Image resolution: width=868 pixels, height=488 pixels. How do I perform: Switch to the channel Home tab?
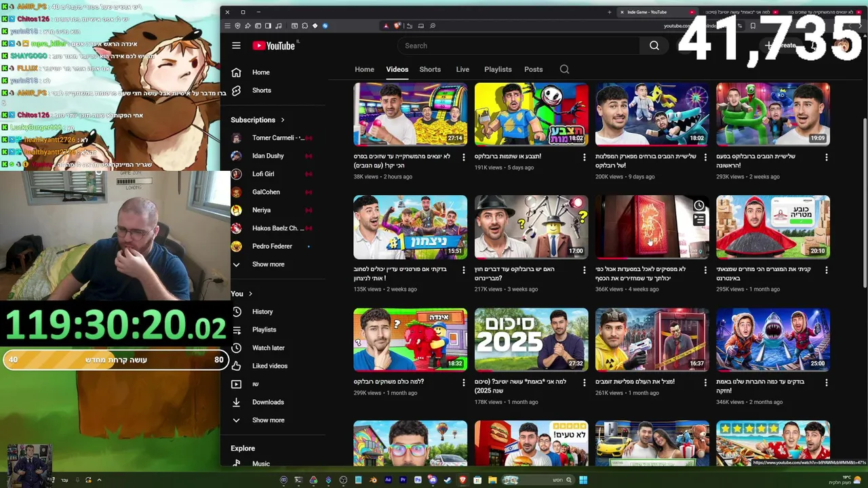coord(364,69)
